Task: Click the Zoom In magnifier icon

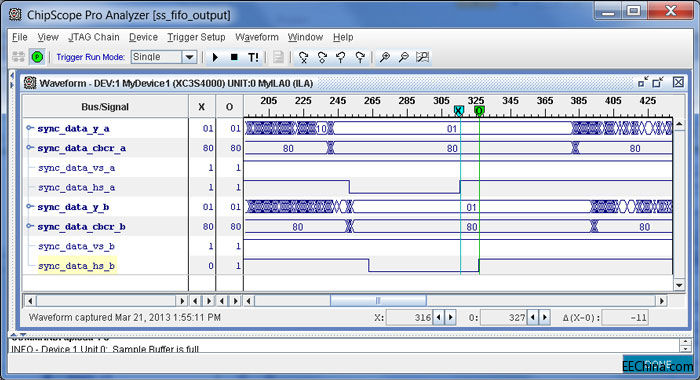Action: point(384,57)
